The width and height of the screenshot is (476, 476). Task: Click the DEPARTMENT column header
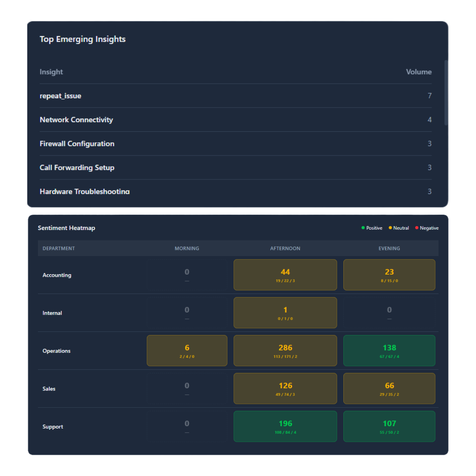point(59,248)
